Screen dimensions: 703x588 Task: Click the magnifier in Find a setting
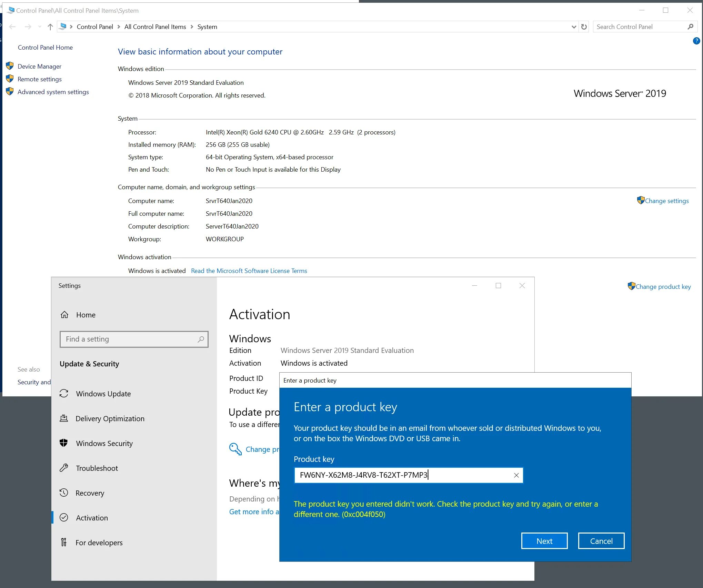[201, 339]
